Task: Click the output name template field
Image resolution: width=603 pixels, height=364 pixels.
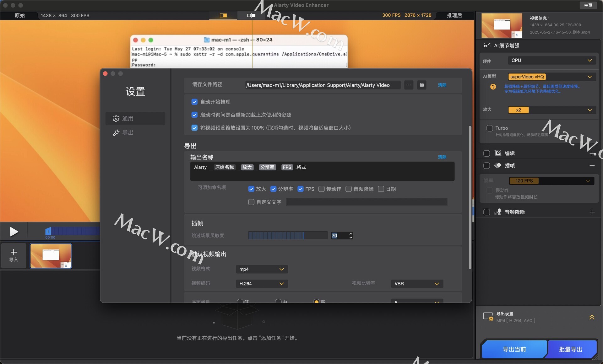Action: [x=322, y=171]
